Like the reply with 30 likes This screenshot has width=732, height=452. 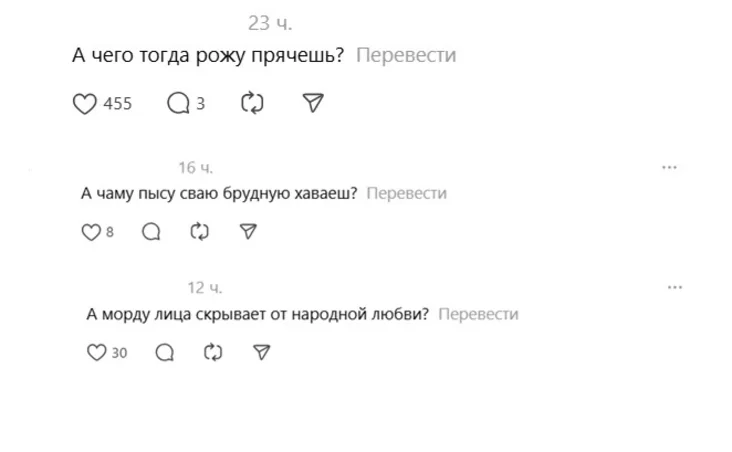pyautogui.click(x=97, y=352)
